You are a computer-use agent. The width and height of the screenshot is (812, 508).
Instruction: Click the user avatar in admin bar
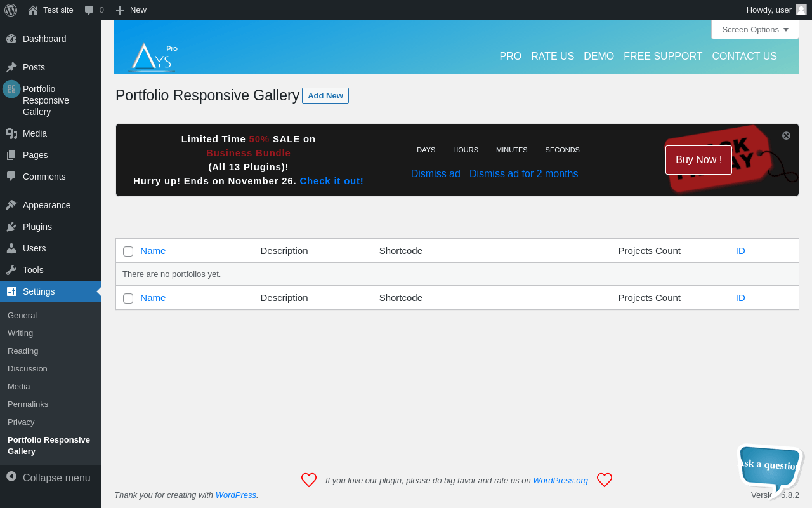pyautogui.click(x=801, y=10)
